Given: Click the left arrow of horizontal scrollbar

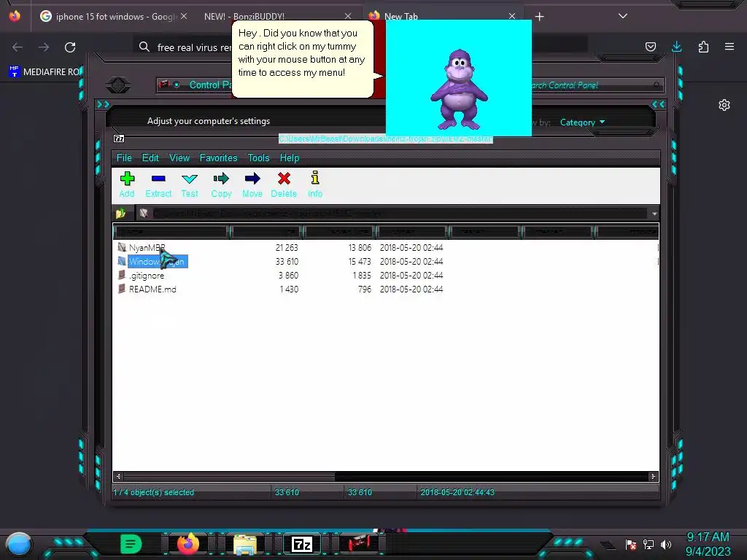Looking at the screenshot, I should pyautogui.click(x=118, y=476).
